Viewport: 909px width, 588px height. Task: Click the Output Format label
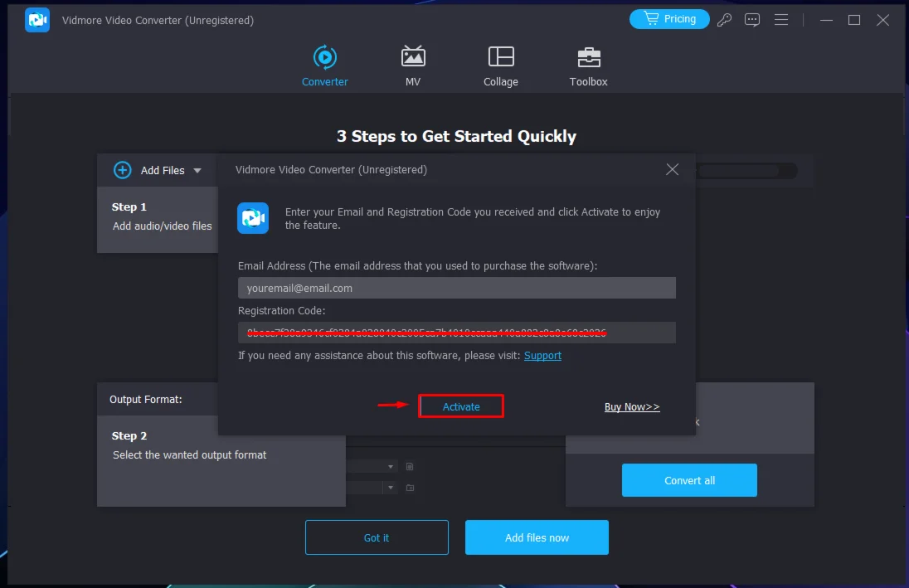tap(145, 400)
